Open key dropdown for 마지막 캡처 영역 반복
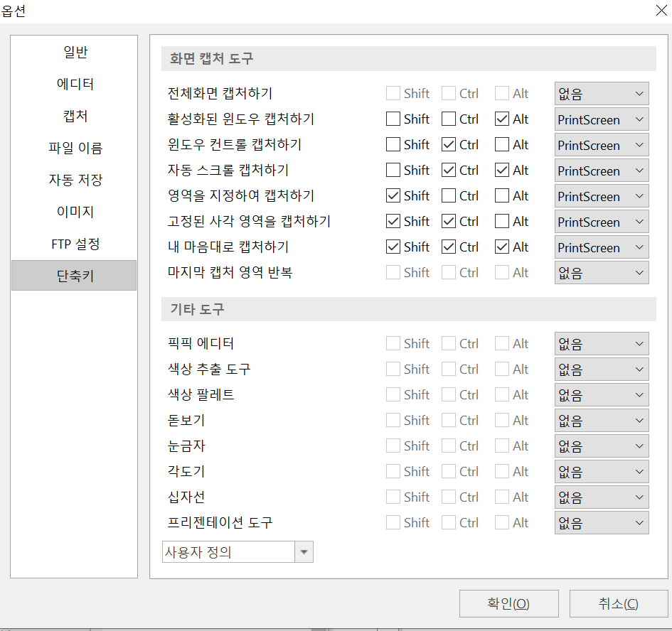The height and width of the screenshot is (631, 672). pyautogui.click(x=602, y=272)
